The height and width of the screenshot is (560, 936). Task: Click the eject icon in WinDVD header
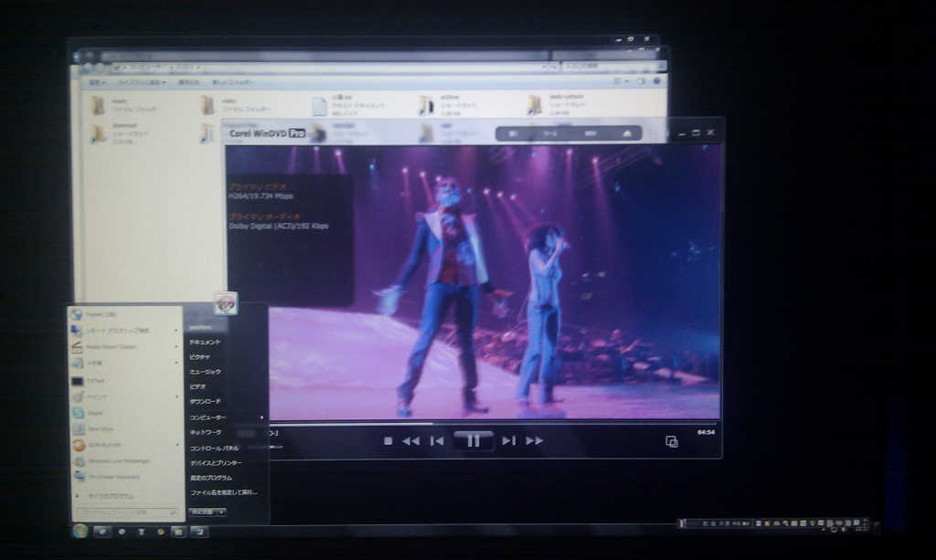click(626, 133)
